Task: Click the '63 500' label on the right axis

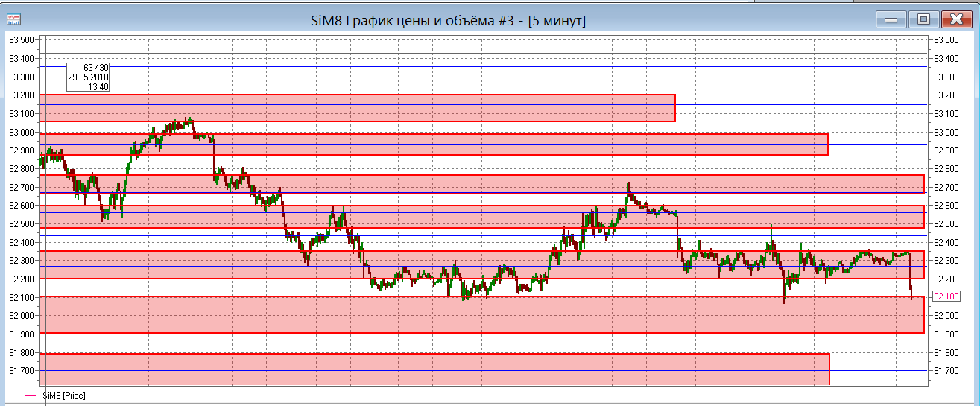Action: pyautogui.click(x=947, y=39)
